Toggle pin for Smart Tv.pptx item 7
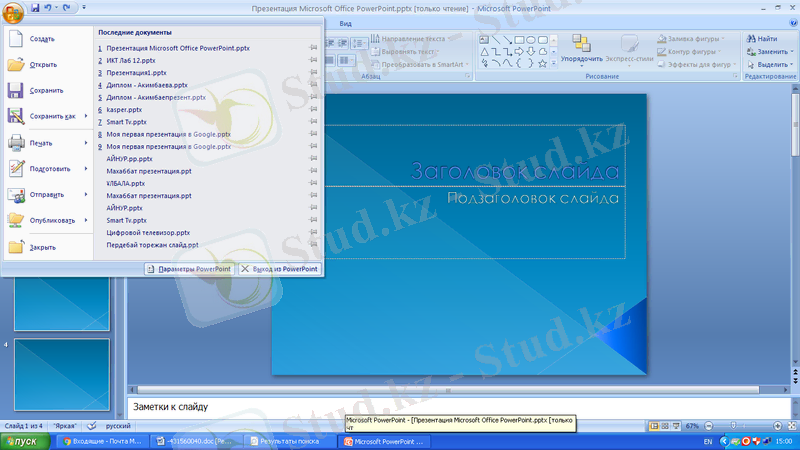The image size is (800, 450). (x=314, y=122)
